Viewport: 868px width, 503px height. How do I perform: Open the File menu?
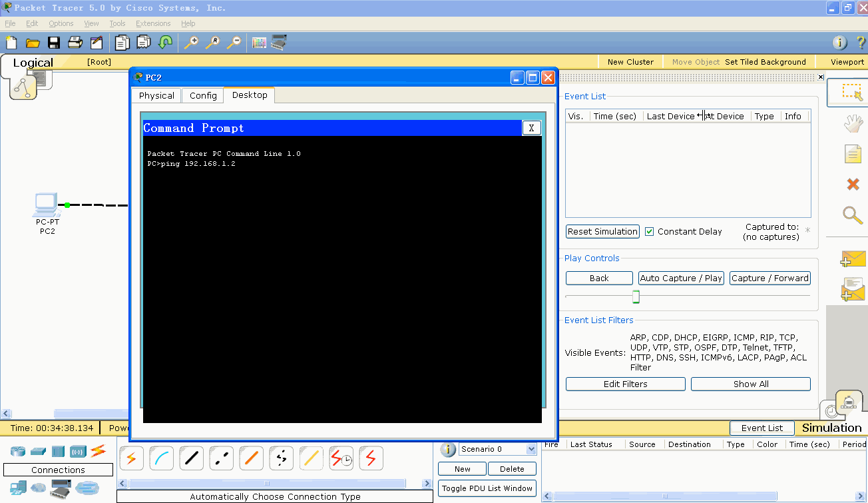point(10,23)
